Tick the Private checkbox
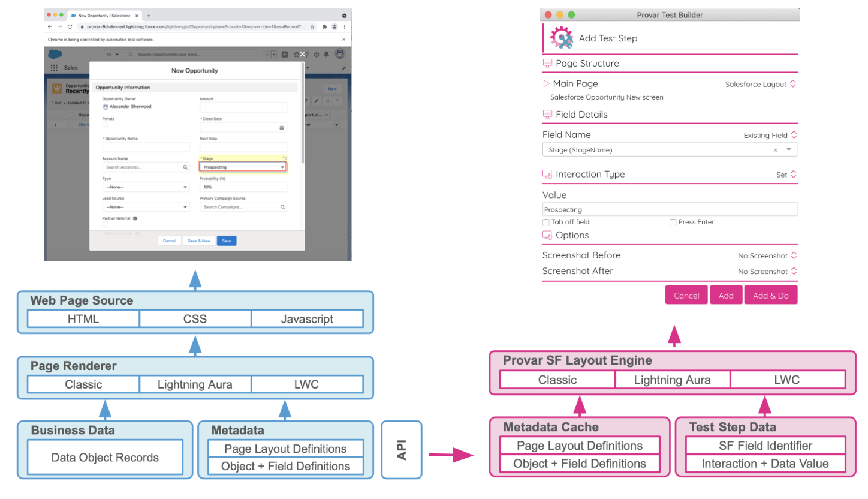 click(106, 125)
